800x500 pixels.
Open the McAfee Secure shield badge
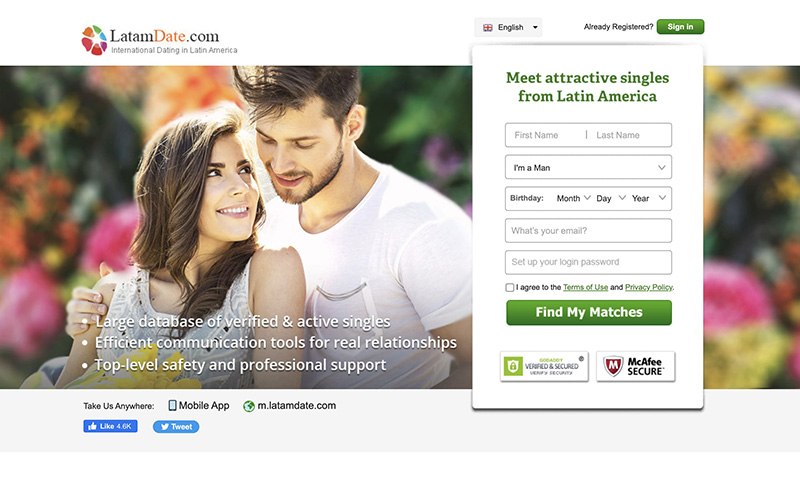[636, 366]
